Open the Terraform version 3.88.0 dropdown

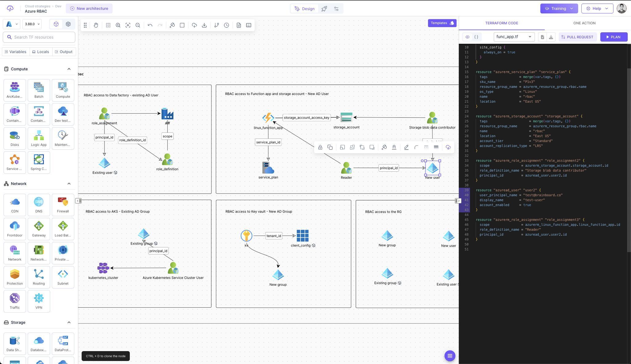pyautogui.click(x=32, y=24)
